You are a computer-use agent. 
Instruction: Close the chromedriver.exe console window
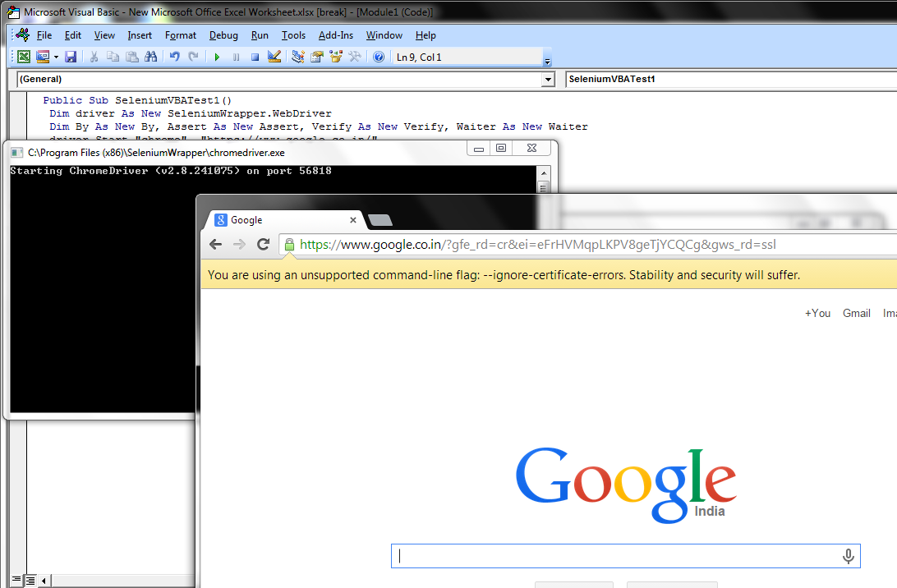[531, 149]
